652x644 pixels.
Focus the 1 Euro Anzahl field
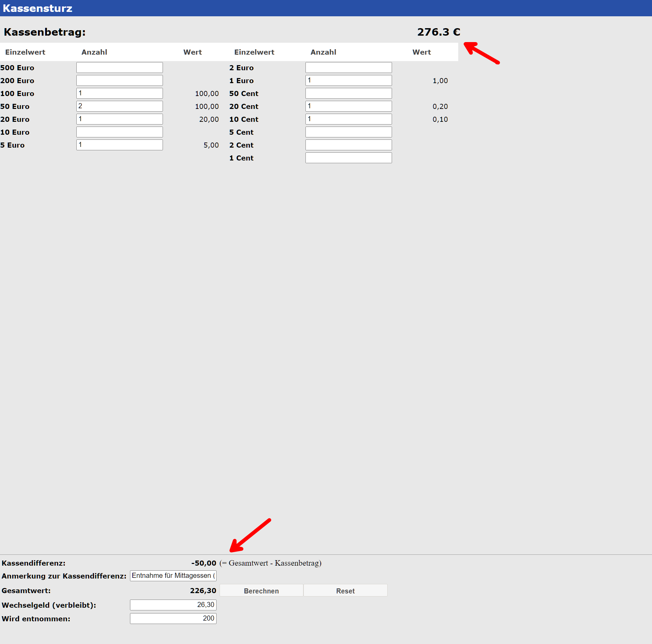pyautogui.click(x=349, y=80)
